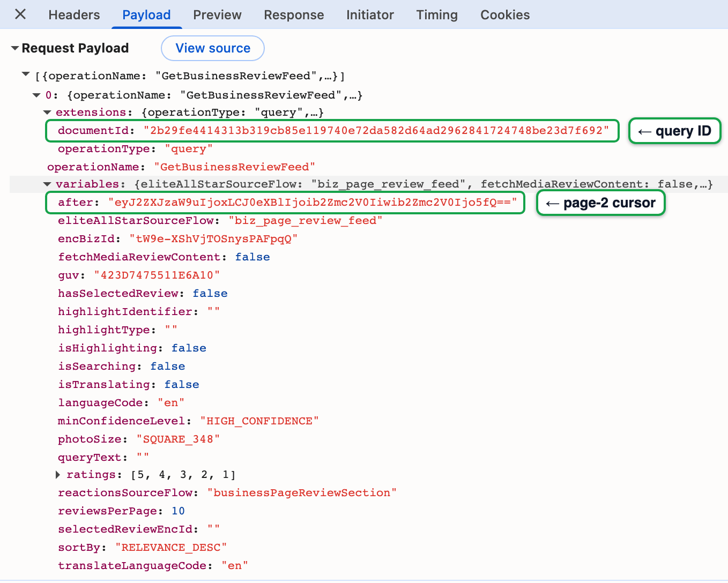
Task: Select the sortBy "RELEVANCE_DESC" value
Action: pos(171,548)
